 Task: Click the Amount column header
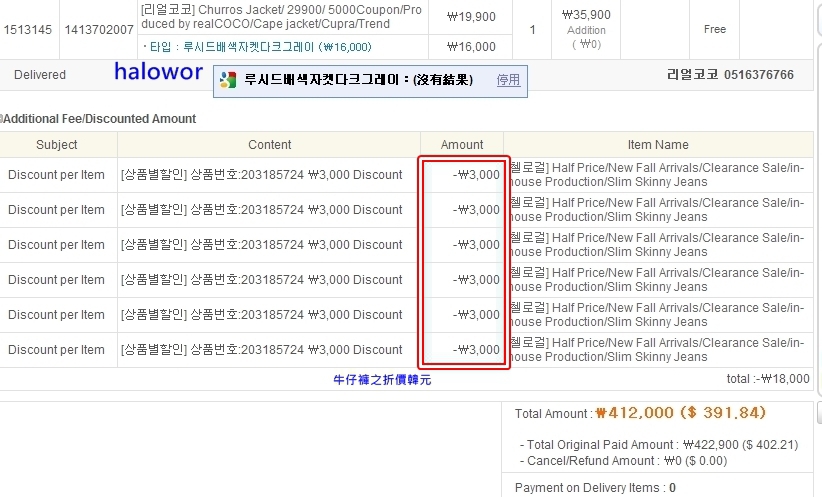coord(462,145)
